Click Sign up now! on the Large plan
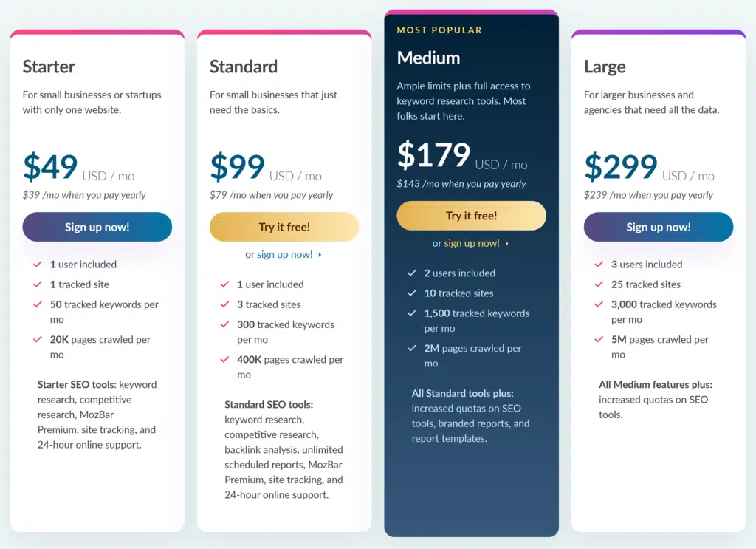Viewport: 756px width, 549px height. point(658,227)
